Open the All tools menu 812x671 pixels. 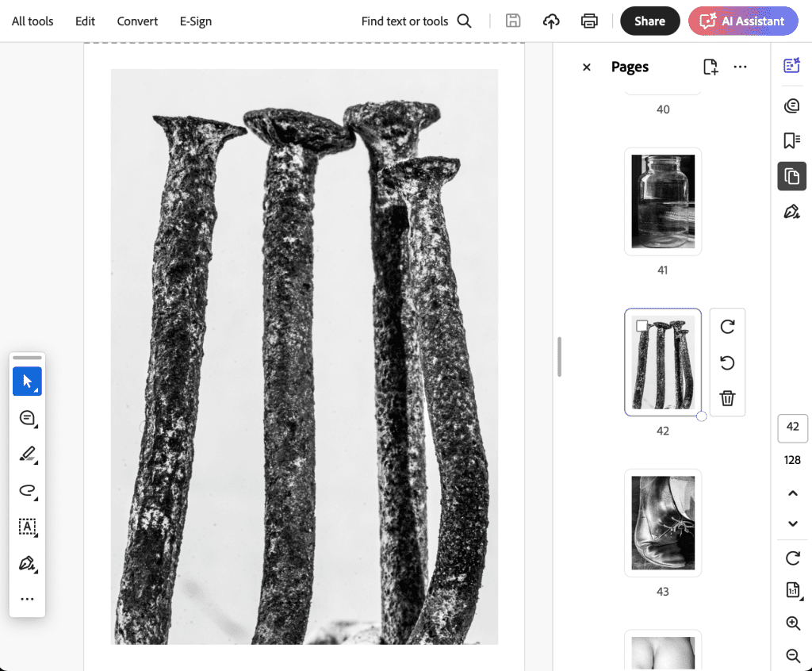tap(32, 21)
